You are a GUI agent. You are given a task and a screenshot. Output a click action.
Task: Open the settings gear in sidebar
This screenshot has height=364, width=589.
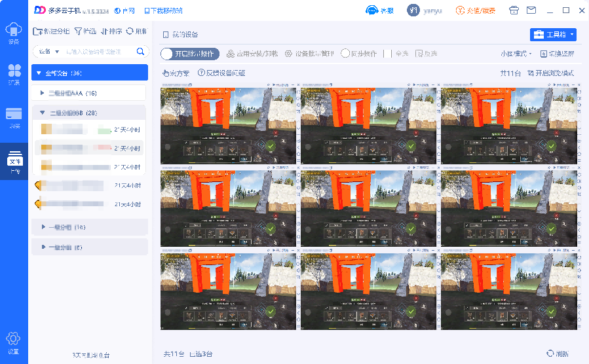(x=13, y=342)
